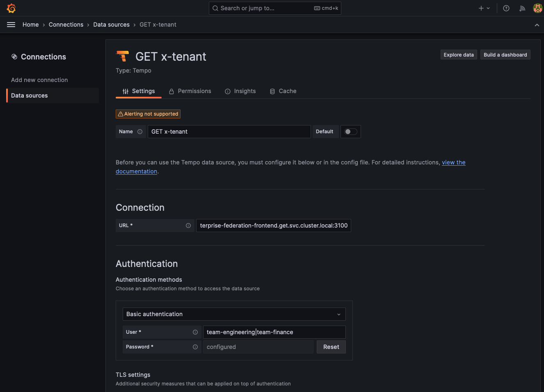Toggle the Default data source switch
The width and height of the screenshot is (544, 392).
click(350, 132)
